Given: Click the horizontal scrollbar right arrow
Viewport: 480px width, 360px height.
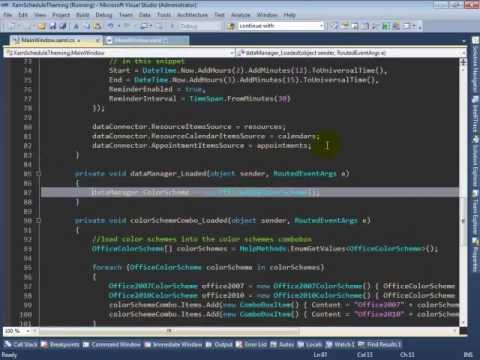Looking at the screenshot, I should [455, 331].
